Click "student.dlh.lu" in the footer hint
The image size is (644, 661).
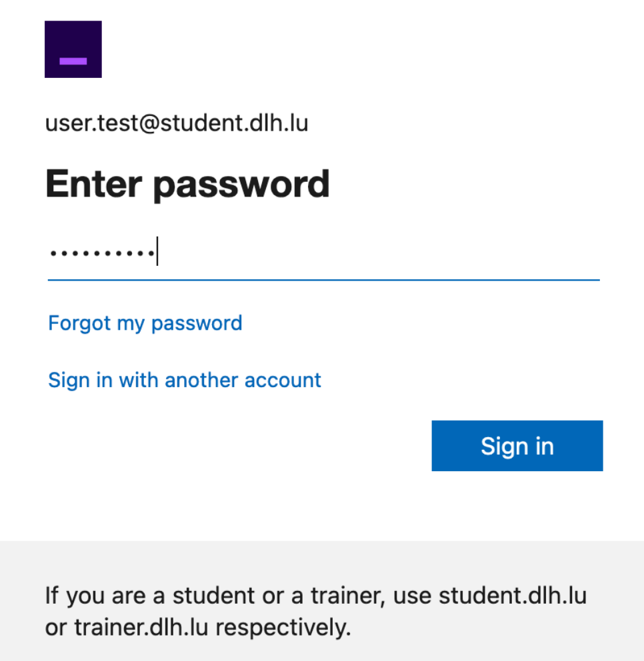click(x=512, y=595)
